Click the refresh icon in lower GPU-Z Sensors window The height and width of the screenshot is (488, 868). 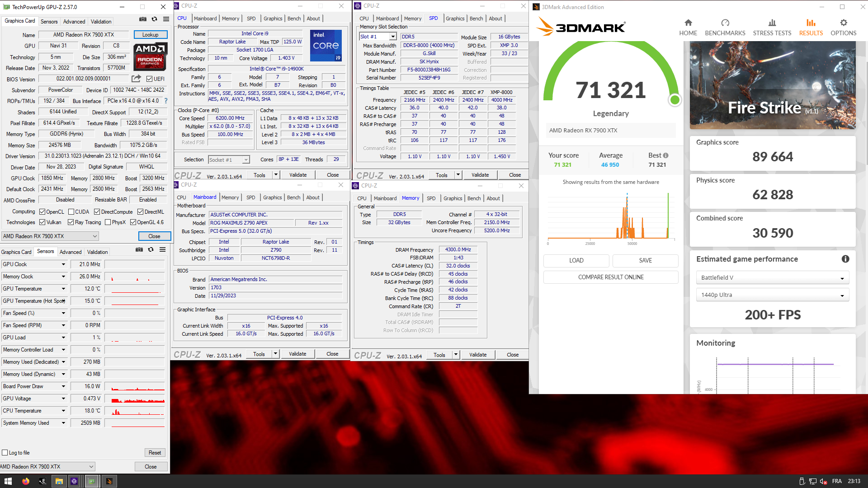coord(151,249)
